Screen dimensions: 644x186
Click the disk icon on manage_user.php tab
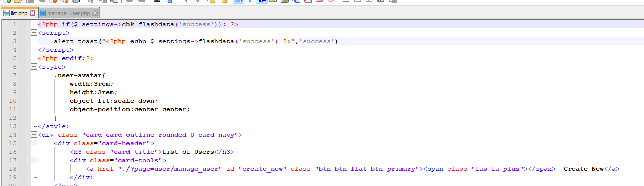[x=43, y=13]
